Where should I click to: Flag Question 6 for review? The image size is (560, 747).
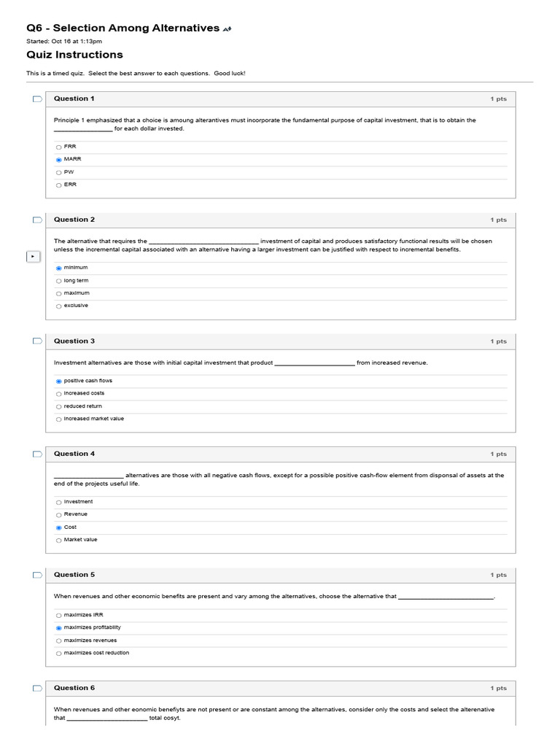pos(37,689)
